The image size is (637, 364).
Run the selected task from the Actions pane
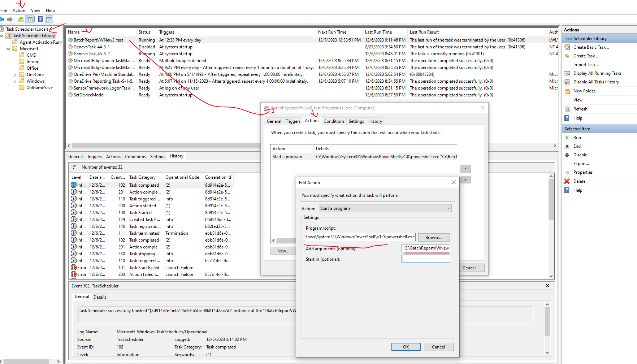click(577, 138)
